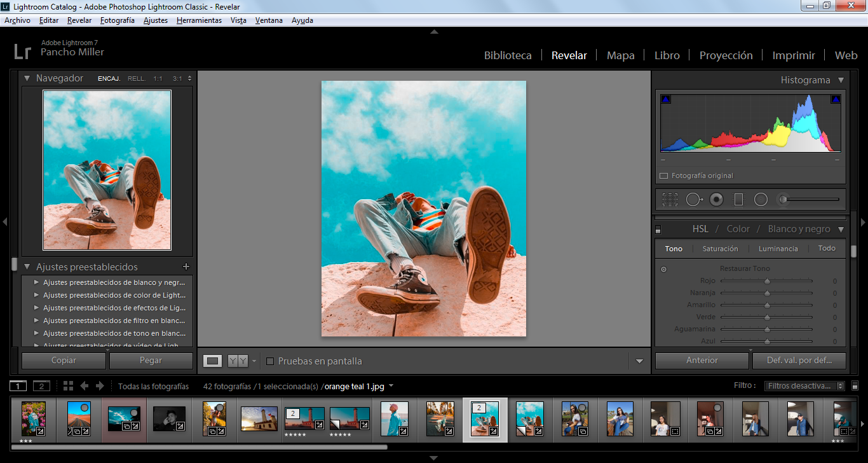
Task: Select the black and white portrait thumbnail
Action: (x=169, y=418)
